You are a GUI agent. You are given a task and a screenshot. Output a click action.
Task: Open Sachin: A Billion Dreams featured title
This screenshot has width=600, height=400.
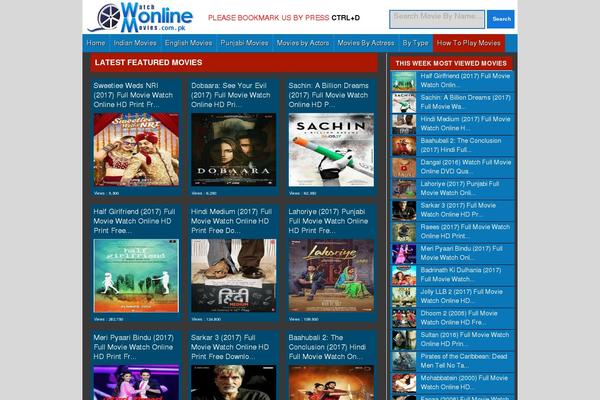pyautogui.click(x=328, y=95)
